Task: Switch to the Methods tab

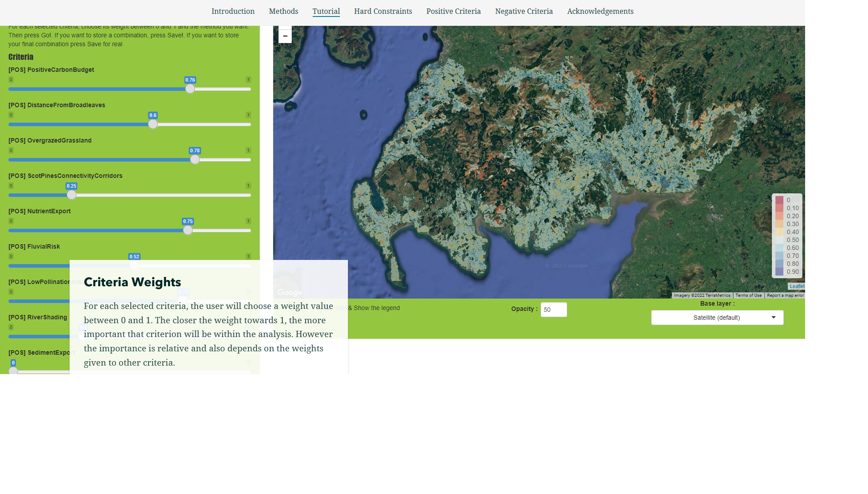Action: coord(283,11)
